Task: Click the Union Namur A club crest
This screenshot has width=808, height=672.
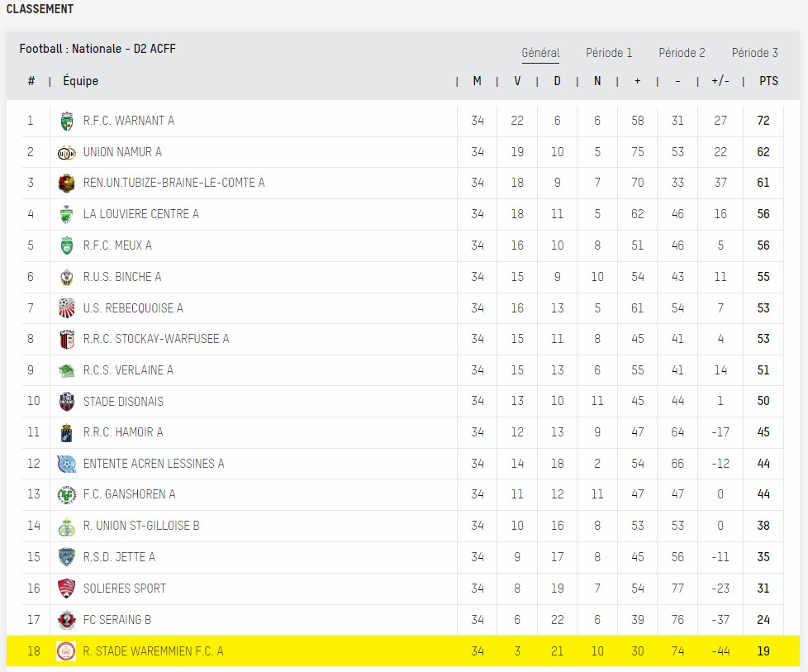Action: pos(66,153)
